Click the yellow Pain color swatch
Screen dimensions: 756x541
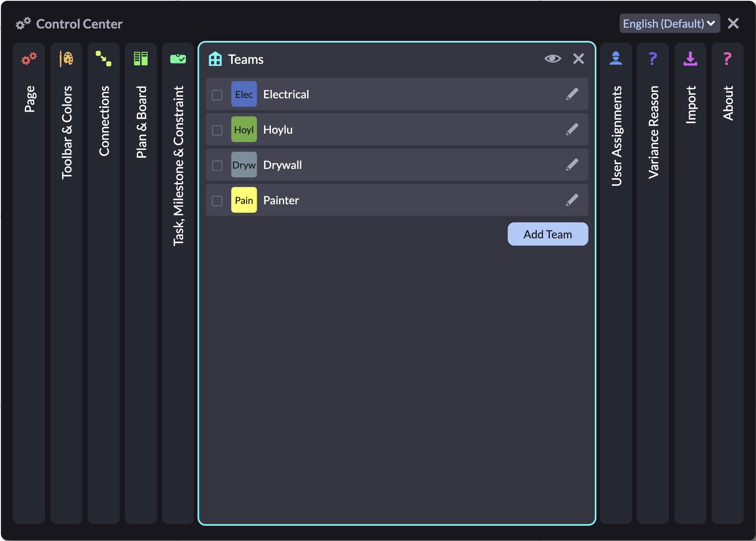point(244,200)
